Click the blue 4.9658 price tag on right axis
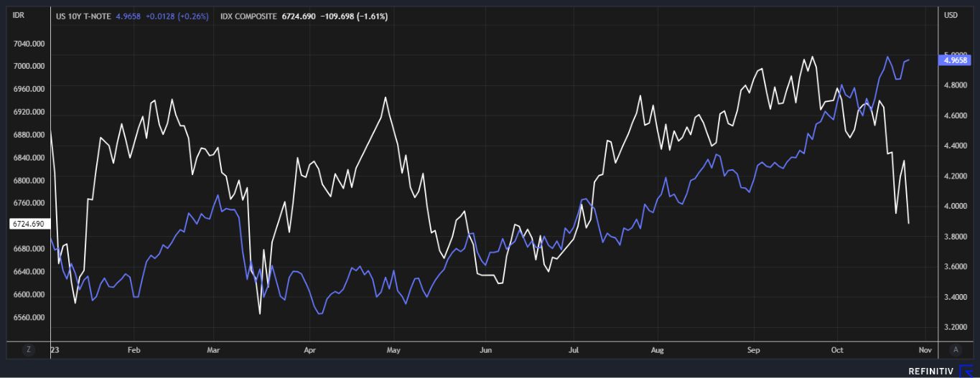 pos(956,60)
